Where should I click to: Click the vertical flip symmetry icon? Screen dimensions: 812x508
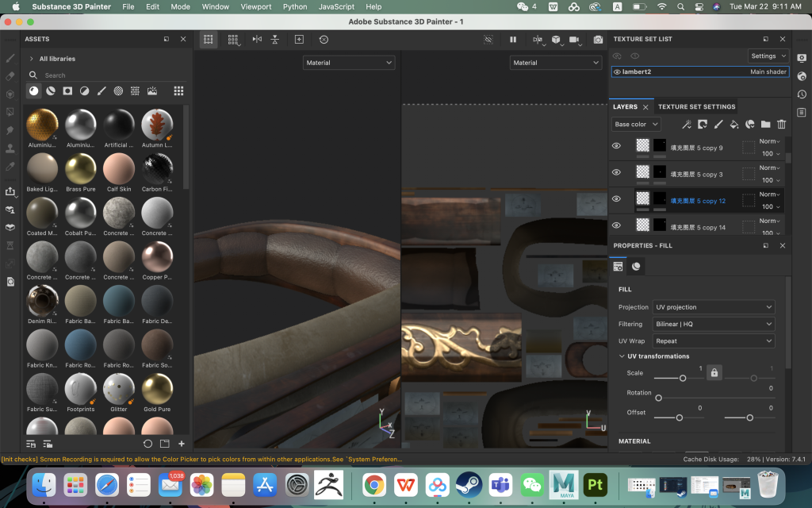point(275,40)
